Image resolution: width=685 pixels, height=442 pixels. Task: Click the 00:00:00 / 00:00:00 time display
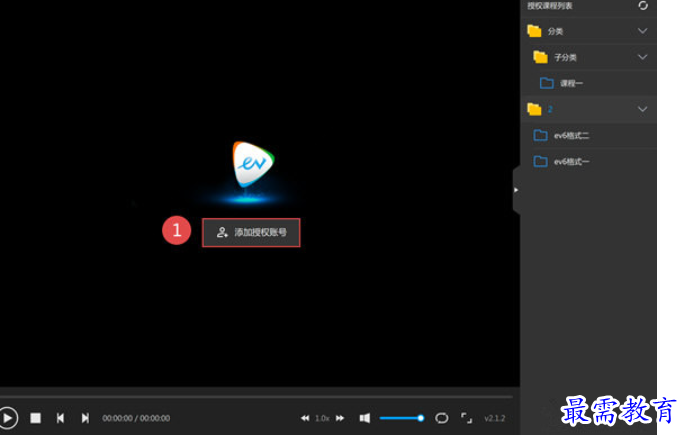point(136,418)
